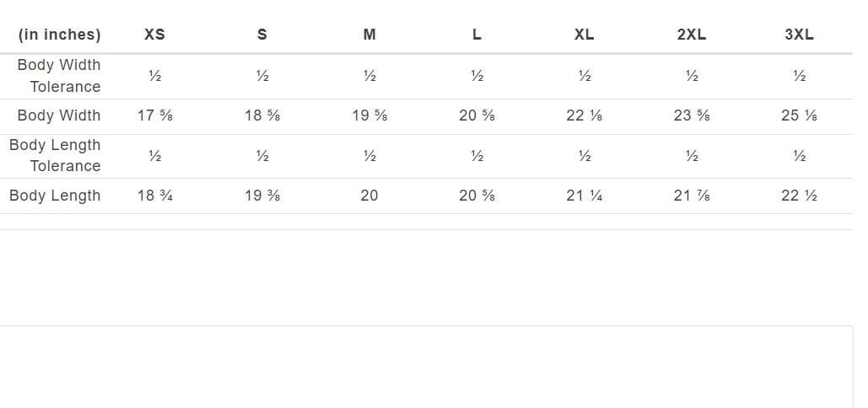Select the L size column header
This screenshot has width=868, height=408.
click(x=477, y=35)
